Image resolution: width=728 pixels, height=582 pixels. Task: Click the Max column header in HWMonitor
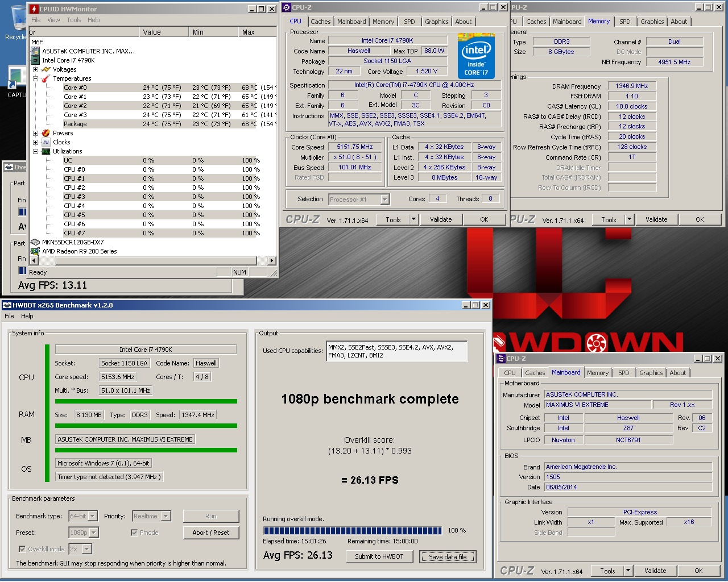257,32
